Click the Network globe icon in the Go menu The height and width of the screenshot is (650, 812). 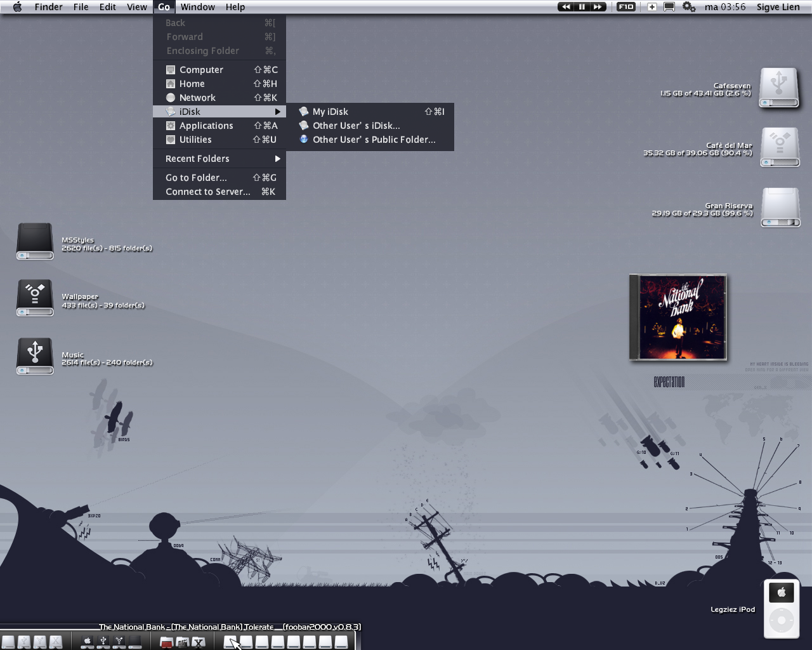pyautogui.click(x=171, y=98)
